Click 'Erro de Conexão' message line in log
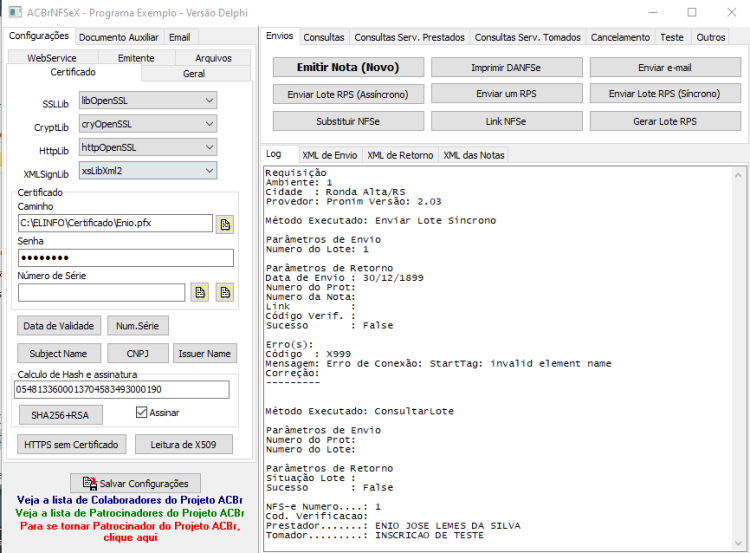 click(439, 364)
